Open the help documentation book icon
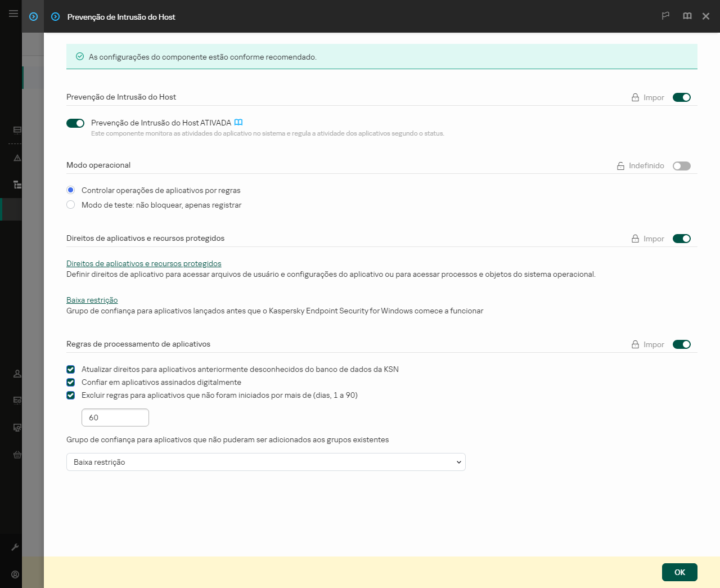Screen dimensions: 720x588 [x=687, y=16]
